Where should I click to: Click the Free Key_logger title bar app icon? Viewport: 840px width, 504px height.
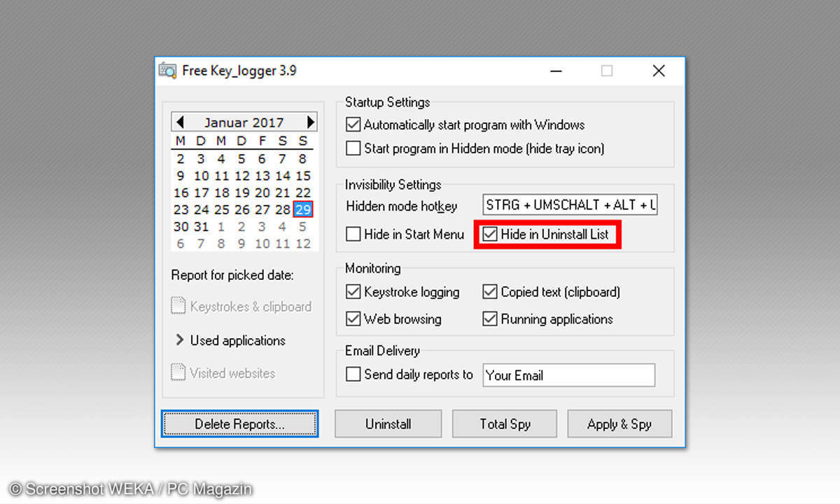(167, 71)
